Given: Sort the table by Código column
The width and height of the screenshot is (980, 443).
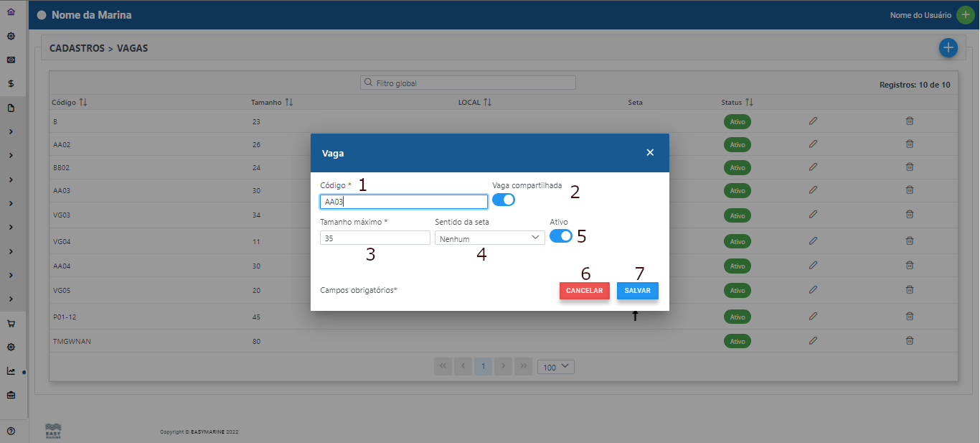Looking at the screenshot, I should [x=83, y=103].
